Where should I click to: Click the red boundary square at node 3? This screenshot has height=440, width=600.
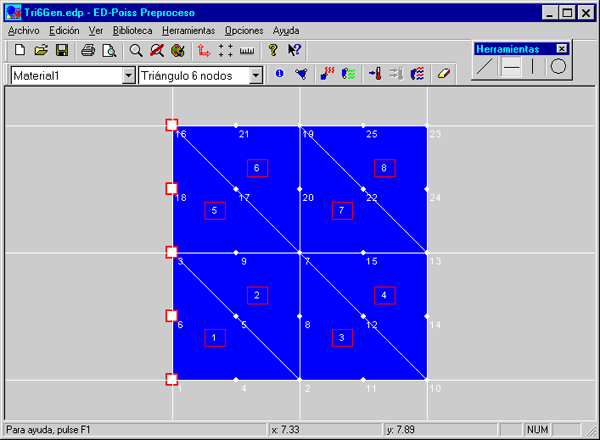click(x=172, y=252)
